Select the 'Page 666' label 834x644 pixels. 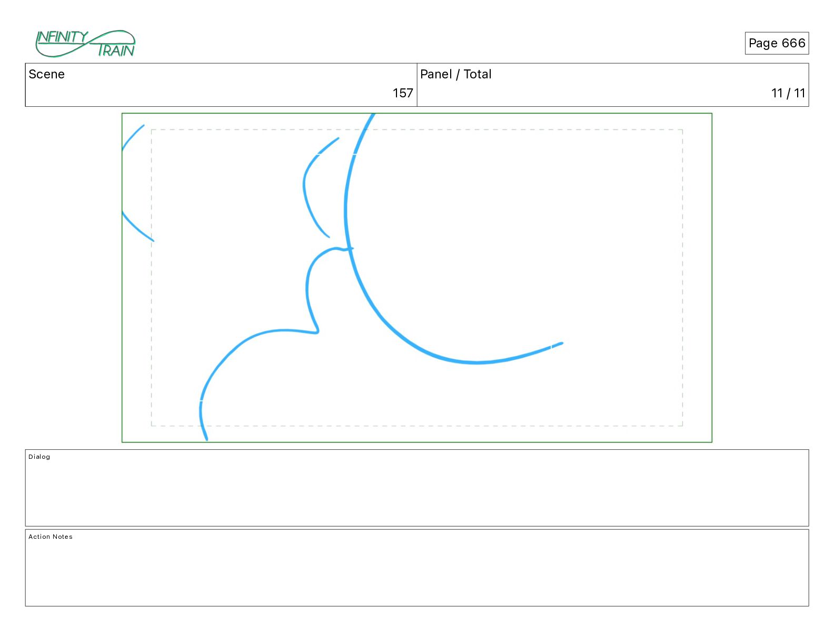tap(777, 43)
